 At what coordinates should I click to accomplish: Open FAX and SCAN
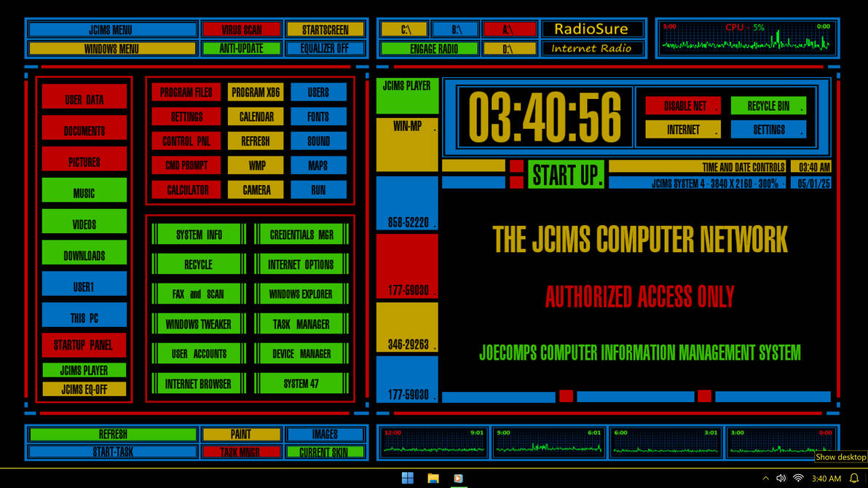pos(199,294)
